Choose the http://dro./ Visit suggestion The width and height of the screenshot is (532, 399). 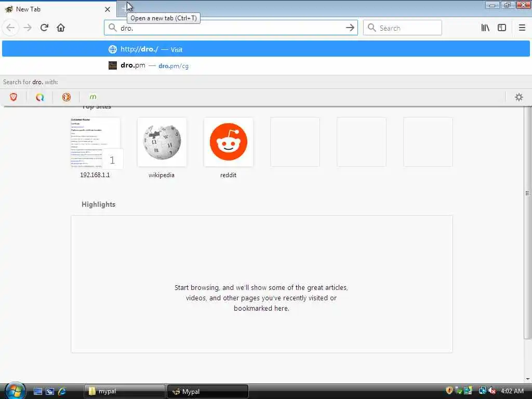[x=265, y=49]
